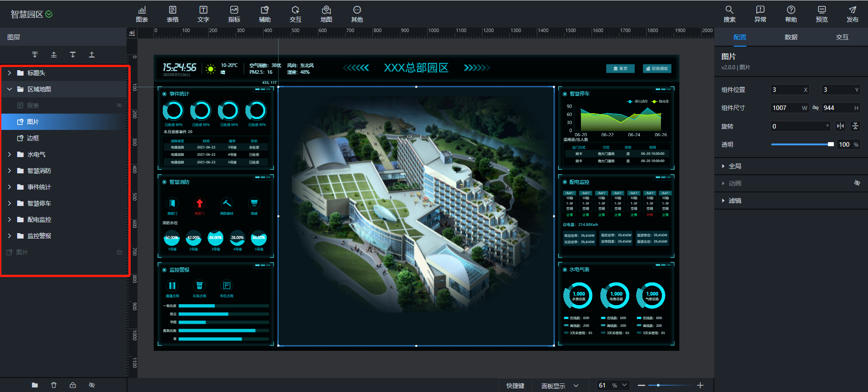Screen dimensions: 868x392
Task: Expand the 水电气 layer folder
Action: click(x=9, y=154)
